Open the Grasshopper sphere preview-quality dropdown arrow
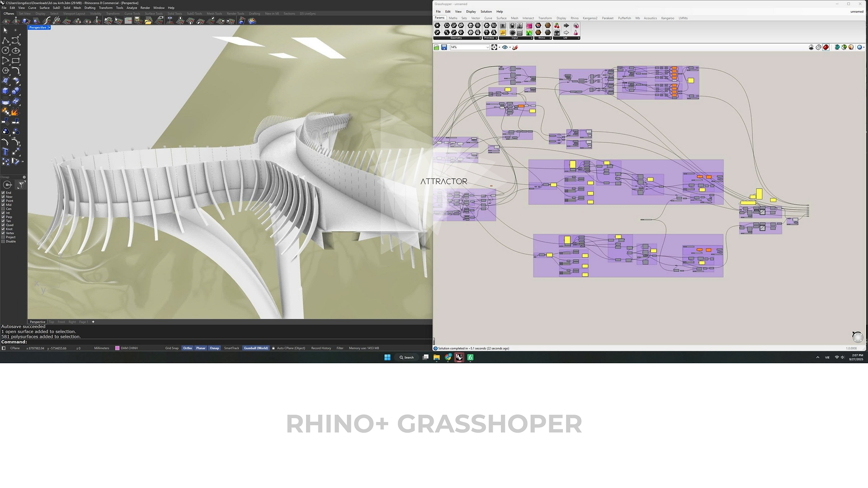 coord(864,47)
